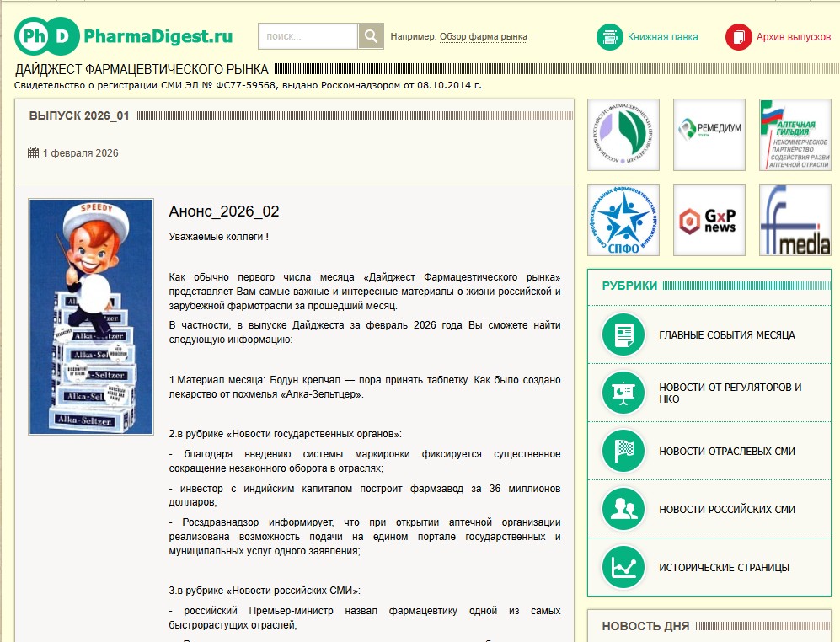840x642 pixels.
Task: Select the Новости от регуляторов и НКО presentation icon
Action: pyautogui.click(x=623, y=391)
